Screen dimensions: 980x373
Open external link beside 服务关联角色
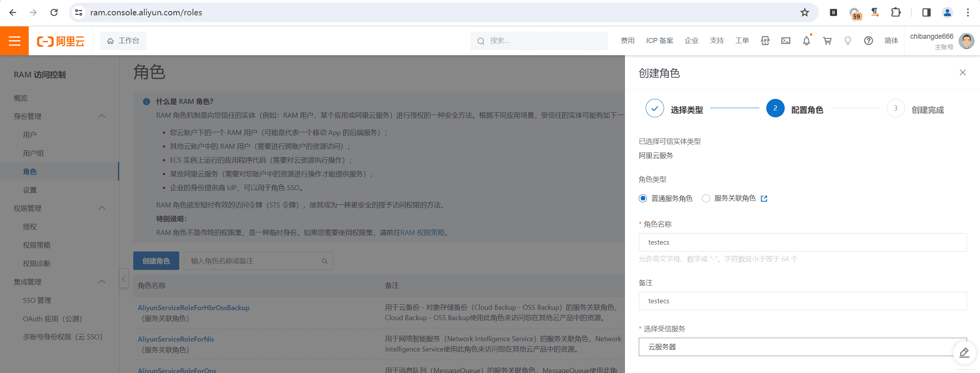click(x=764, y=198)
